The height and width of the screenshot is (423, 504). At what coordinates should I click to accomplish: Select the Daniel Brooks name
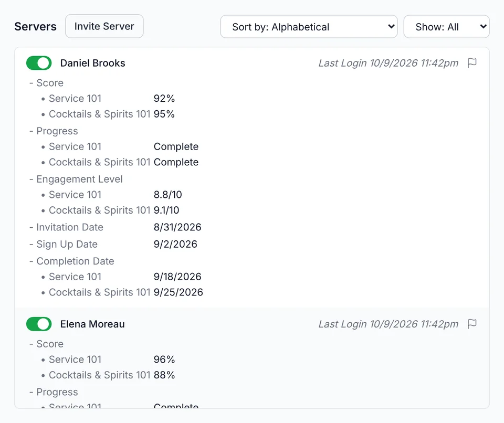[92, 63]
